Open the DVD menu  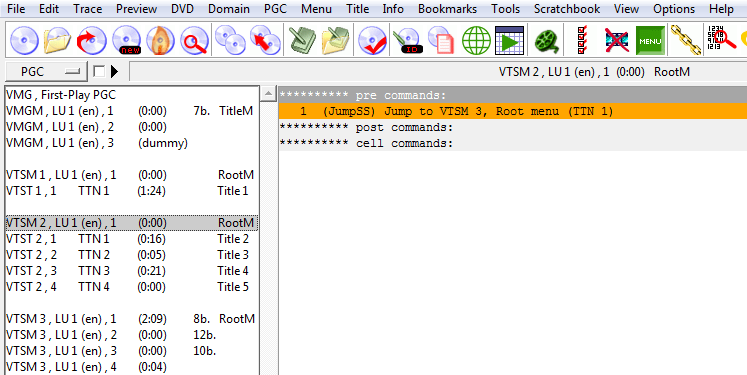coord(182,9)
